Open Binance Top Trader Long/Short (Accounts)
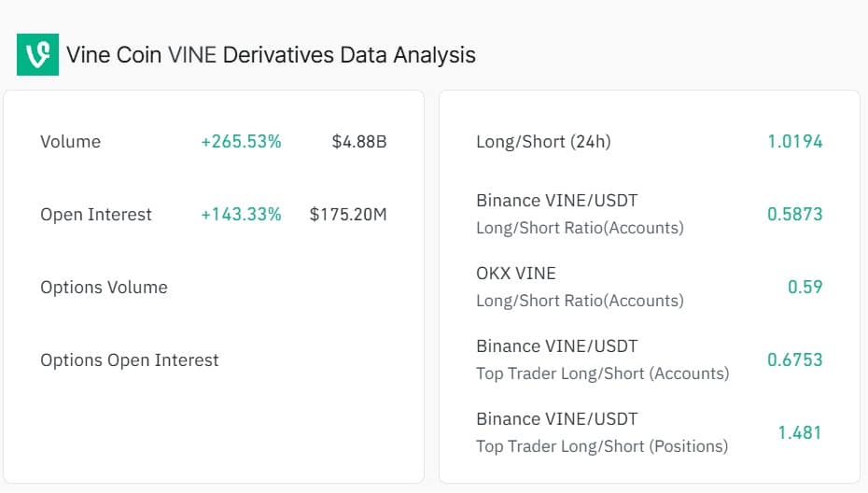Image resolution: width=868 pixels, height=493 pixels. coord(602,359)
